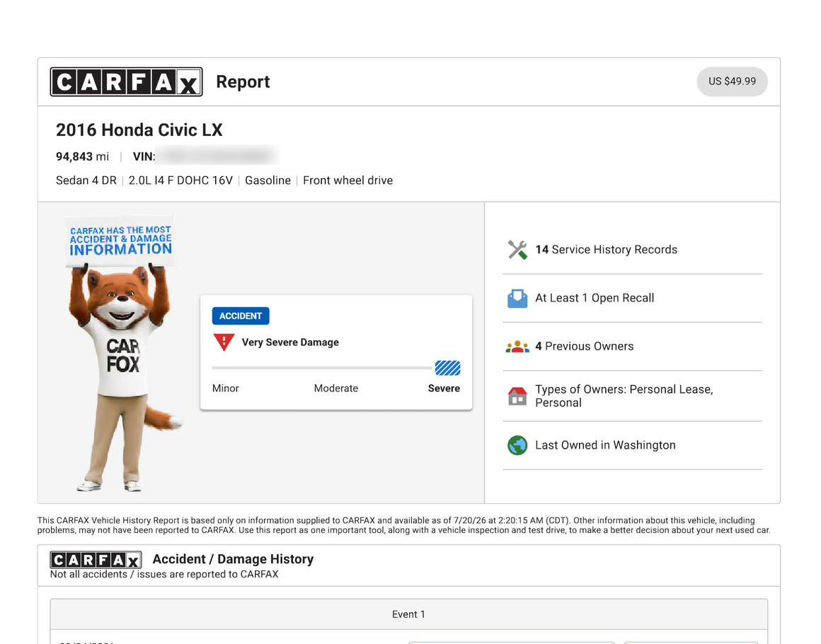Select 'Types of Owners: Personal Lease, Personal'
This screenshot has width=821, height=644.
pyautogui.click(x=624, y=396)
